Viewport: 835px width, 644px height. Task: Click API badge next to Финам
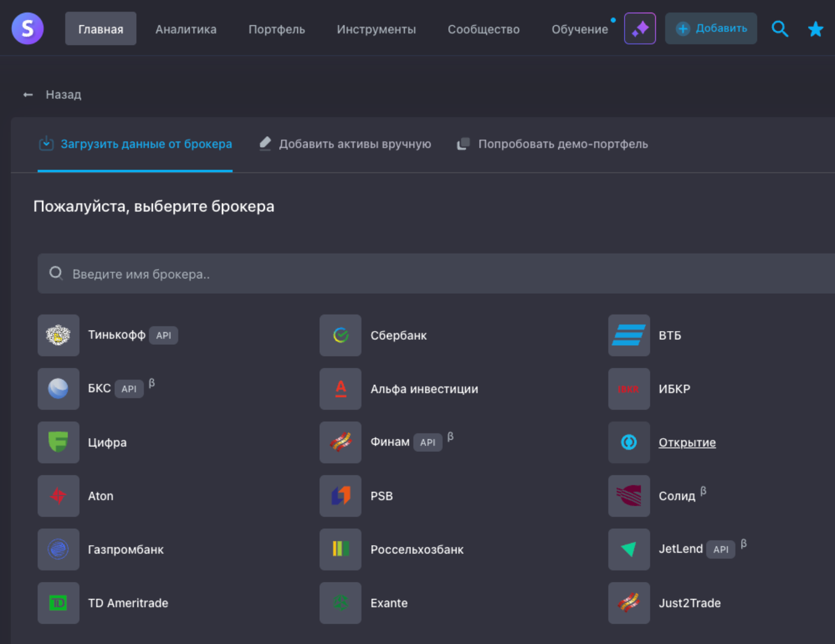[428, 443]
